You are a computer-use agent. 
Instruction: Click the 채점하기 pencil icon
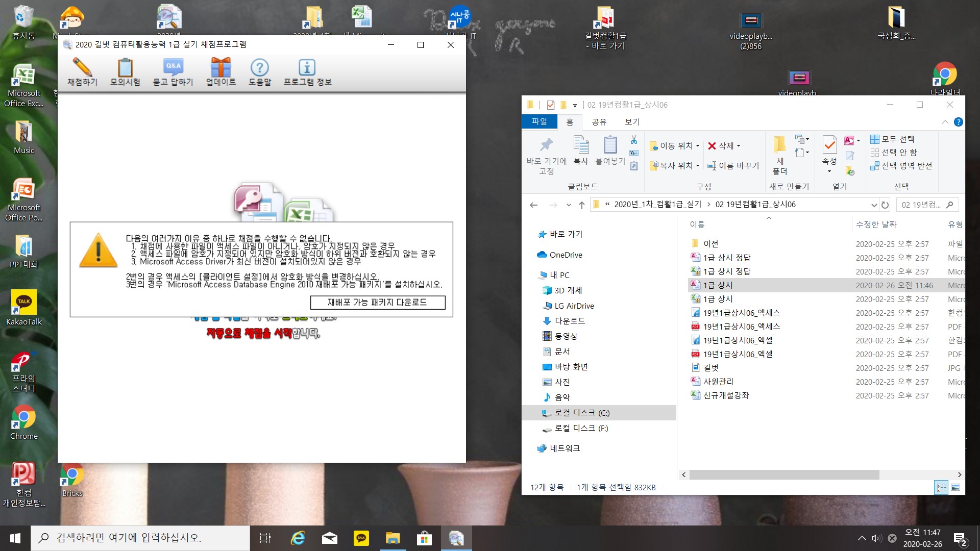[x=82, y=67]
